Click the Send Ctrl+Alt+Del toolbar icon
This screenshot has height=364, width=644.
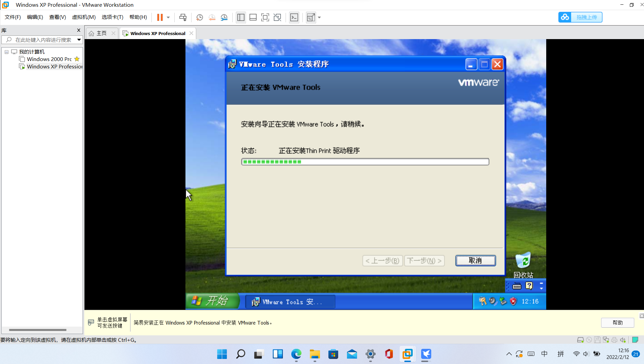(183, 17)
